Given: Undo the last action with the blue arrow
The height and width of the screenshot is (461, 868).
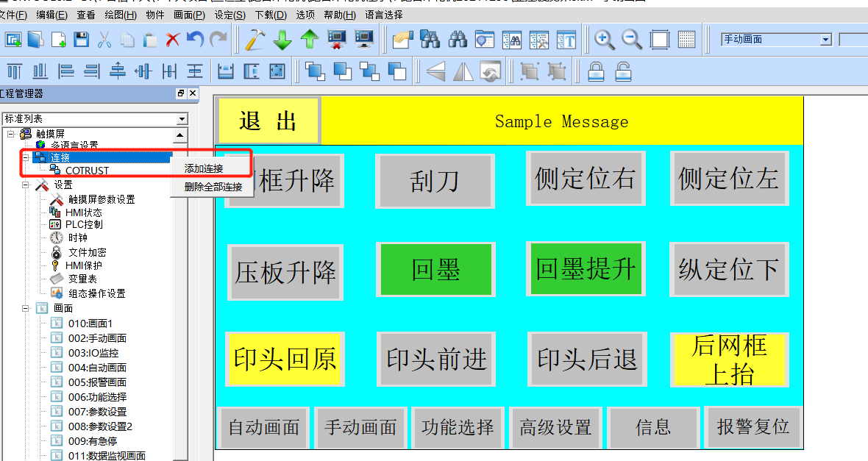Looking at the screenshot, I should pyautogui.click(x=195, y=40).
